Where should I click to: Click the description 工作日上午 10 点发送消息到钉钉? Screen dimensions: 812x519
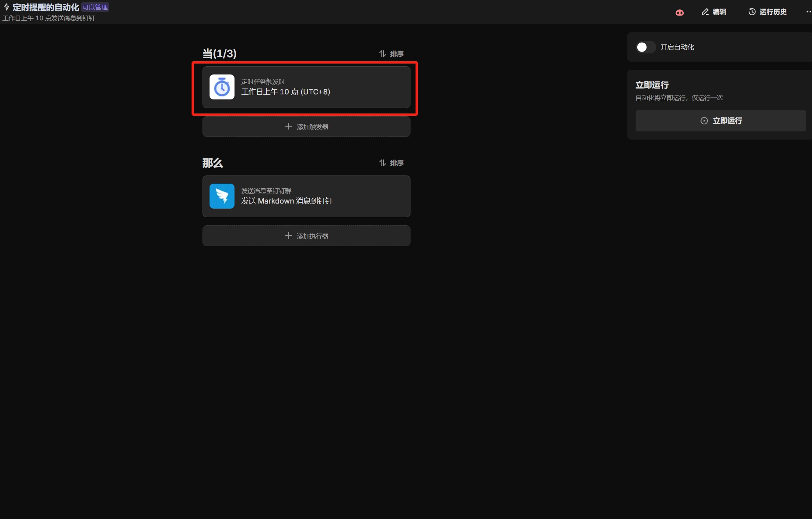[x=49, y=18]
